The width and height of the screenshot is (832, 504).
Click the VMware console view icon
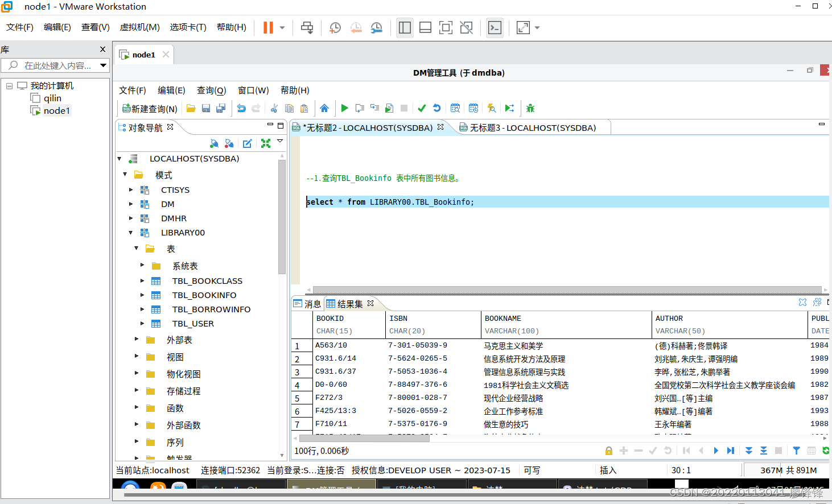[495, 27]
